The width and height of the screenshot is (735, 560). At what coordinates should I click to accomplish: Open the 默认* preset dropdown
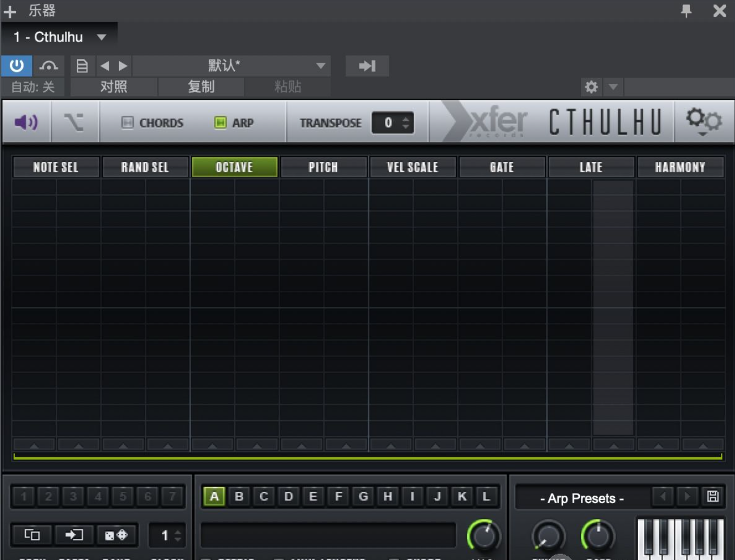231,66
